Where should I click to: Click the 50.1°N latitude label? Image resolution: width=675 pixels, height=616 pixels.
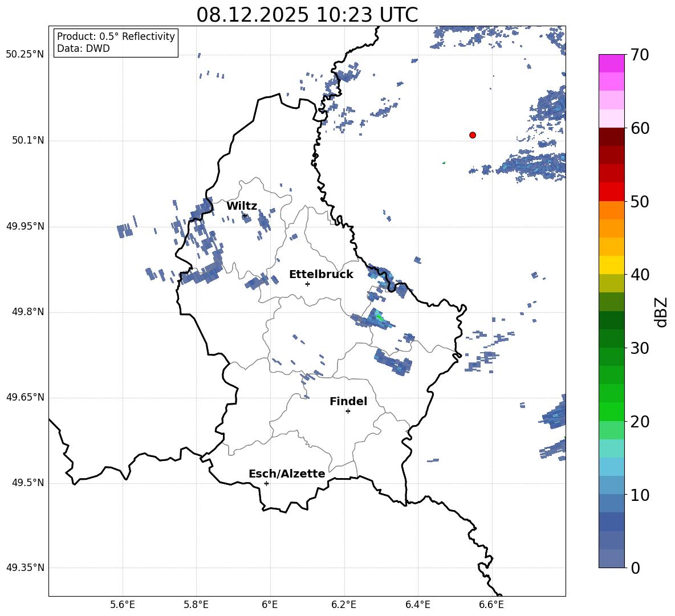coord(28,140)
